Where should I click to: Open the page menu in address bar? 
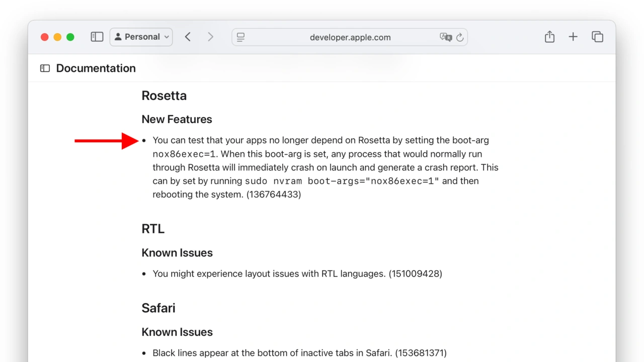(240, 37)
